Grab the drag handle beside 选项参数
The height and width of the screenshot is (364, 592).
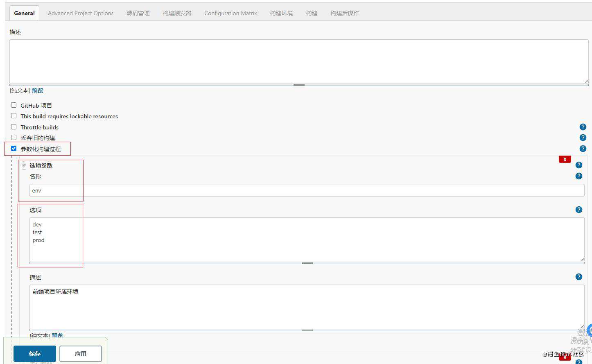coord(24,165)
